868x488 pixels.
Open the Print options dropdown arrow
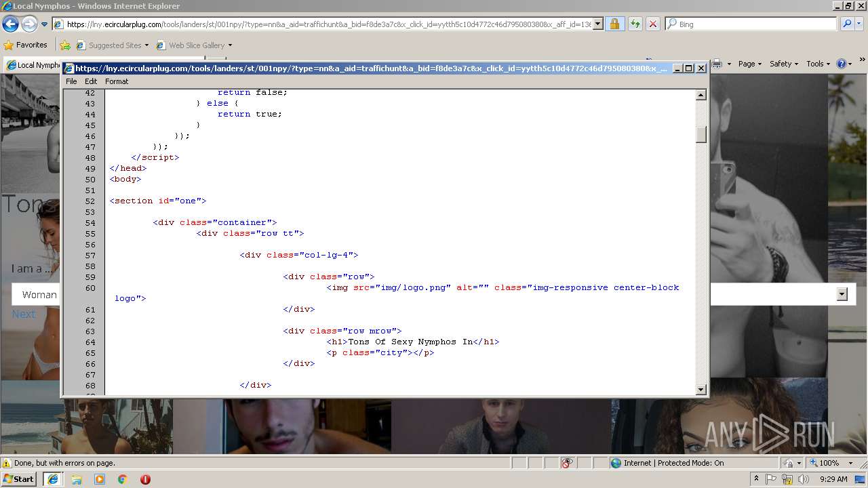(x=728, y=64)
